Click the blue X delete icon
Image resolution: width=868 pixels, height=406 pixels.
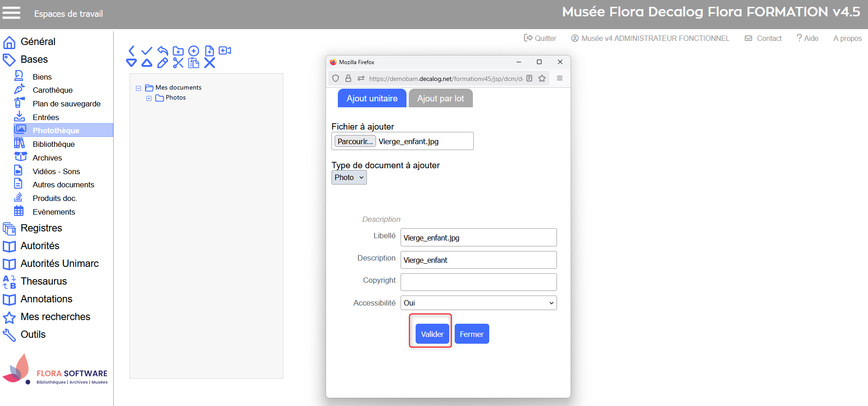209,63
